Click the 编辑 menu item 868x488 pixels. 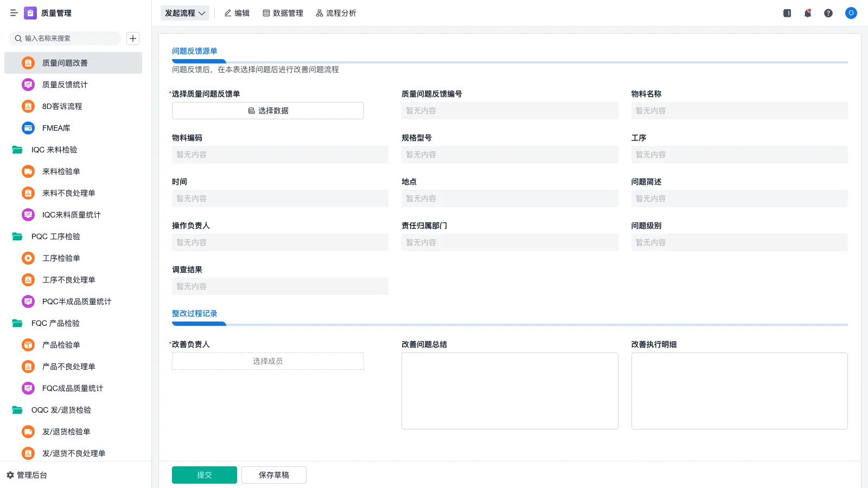(237, 13)
